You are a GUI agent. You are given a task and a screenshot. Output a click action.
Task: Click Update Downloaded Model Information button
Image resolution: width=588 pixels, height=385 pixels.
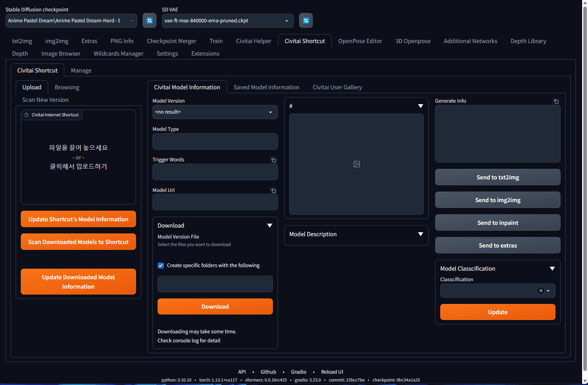78,282
